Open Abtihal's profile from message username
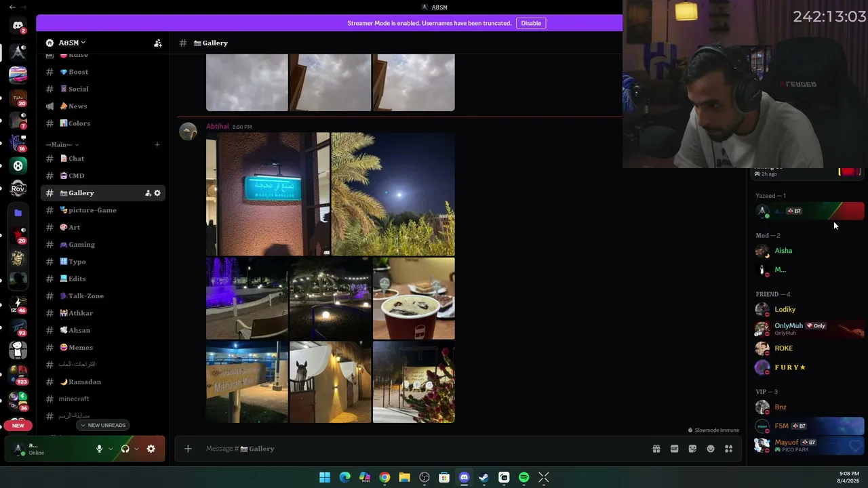 [217, 127]
